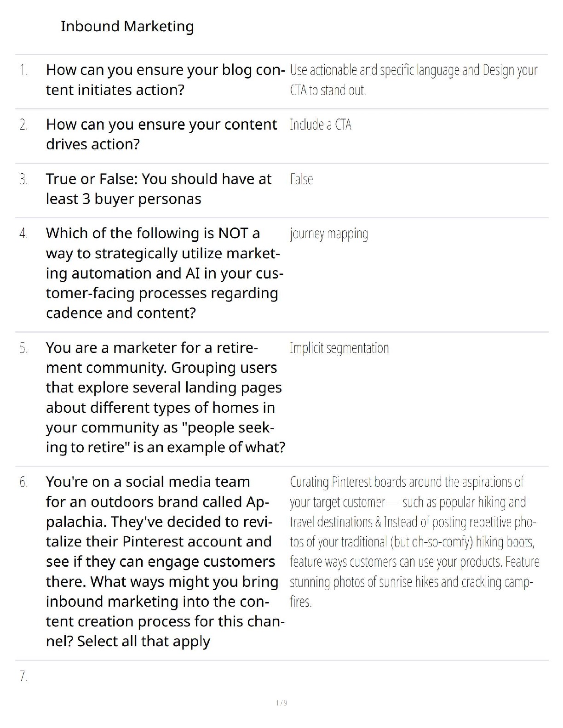Viewport: 563px width, 728px height.
Task: Click the answer about actionable and specific language
Action: (413, 80)
